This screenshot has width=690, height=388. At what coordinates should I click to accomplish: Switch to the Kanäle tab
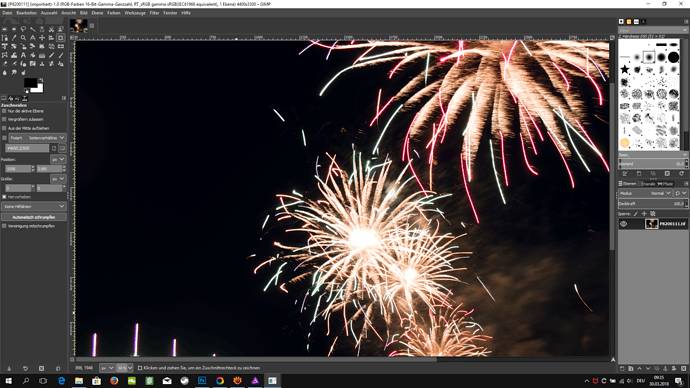click(647, 184)
